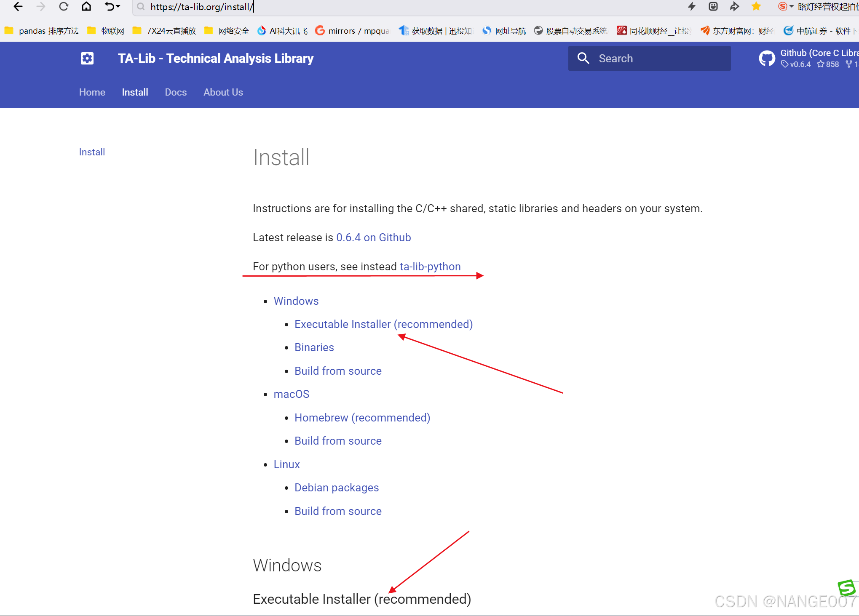This screenshot has height=616, width=859.
Task: Toggle the bookmark star for this page
Action: (756, 7)
